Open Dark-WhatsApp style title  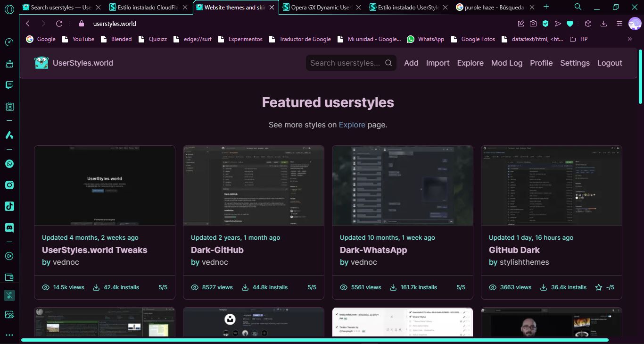point(373,250)
